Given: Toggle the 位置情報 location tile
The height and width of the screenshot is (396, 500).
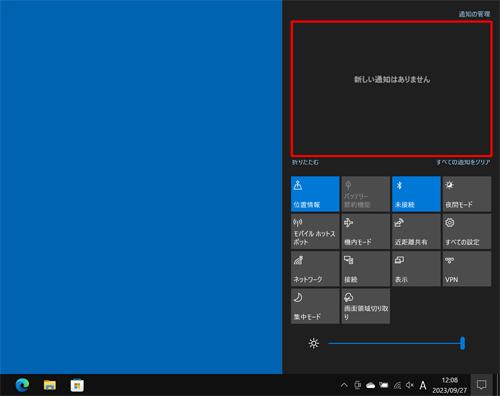Looking at the screenshot, I should tap(315, 194).
